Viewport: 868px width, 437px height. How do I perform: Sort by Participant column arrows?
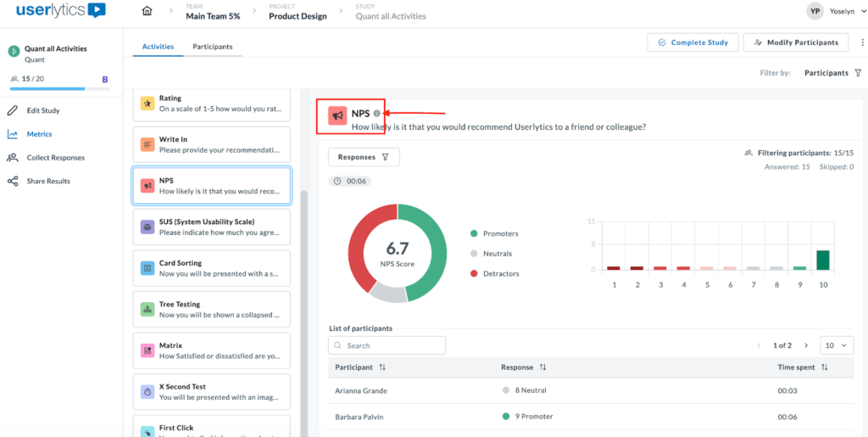[382, 367]
